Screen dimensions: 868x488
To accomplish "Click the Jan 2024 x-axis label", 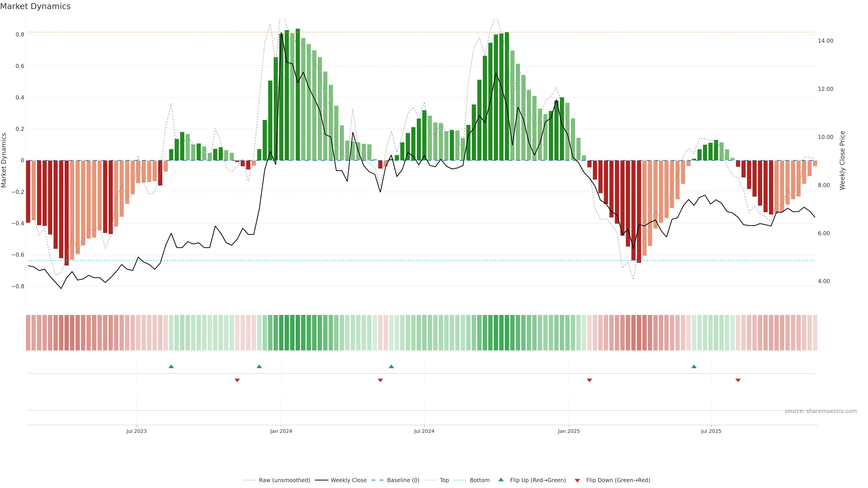I will pos(281,431).
